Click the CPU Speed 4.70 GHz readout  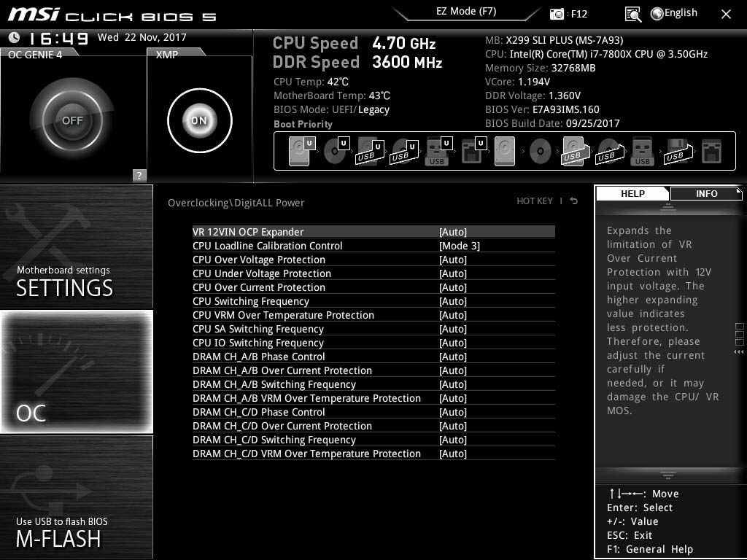click(354, 43)
